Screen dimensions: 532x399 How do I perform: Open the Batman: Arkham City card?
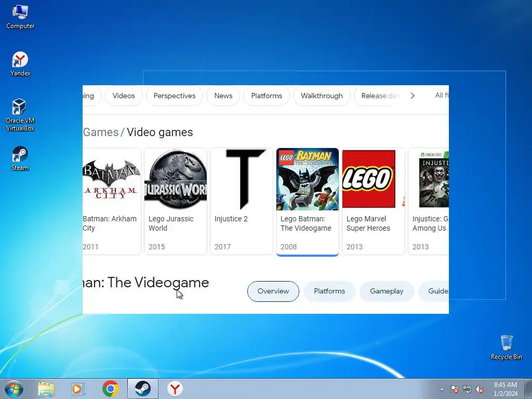click(112, 201)
